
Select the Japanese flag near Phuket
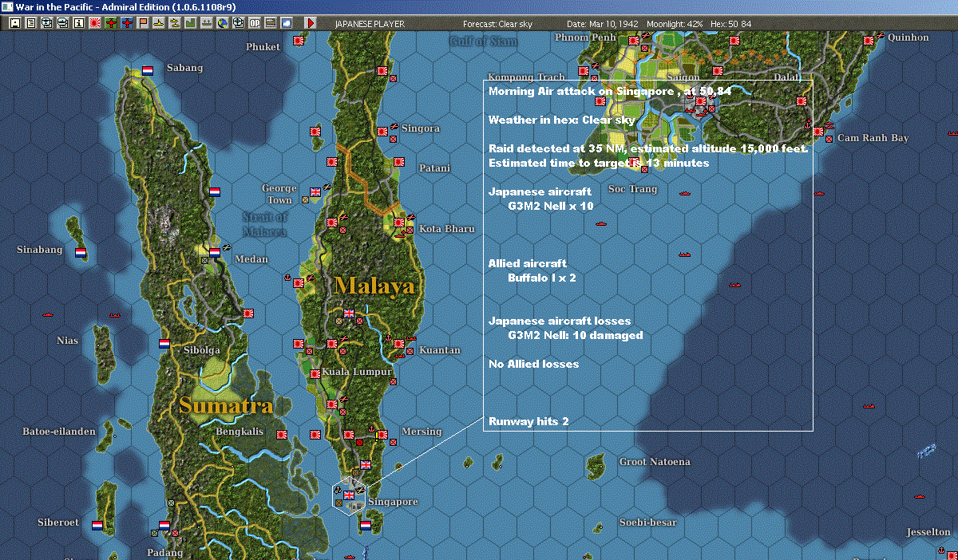[299, 41]
